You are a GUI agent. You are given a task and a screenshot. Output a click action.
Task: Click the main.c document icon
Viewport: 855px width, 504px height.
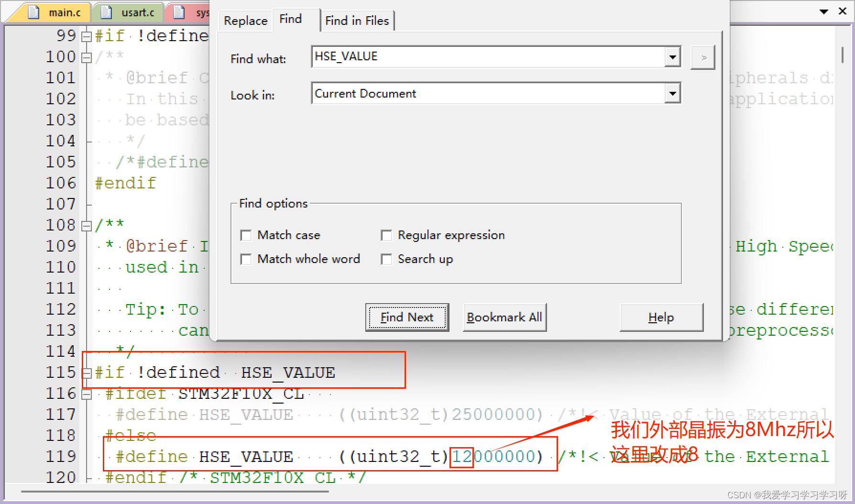[33, 12]
